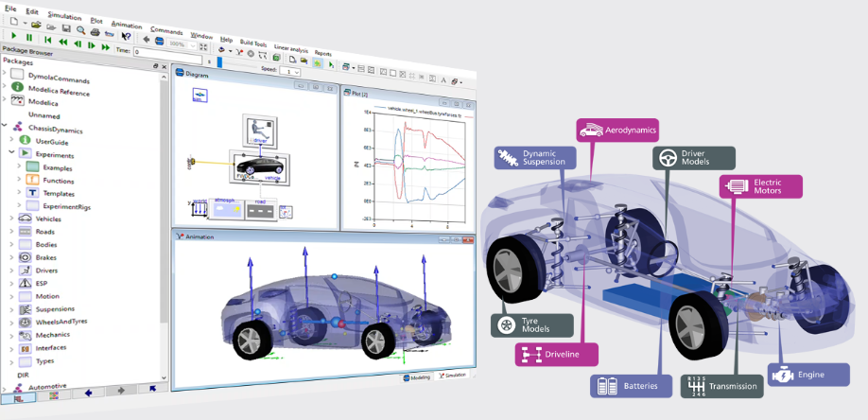Open dropdown arrow next to New icon
This screenshot has width=868, height=420.
pyautogui.click(x=25, y=23)
